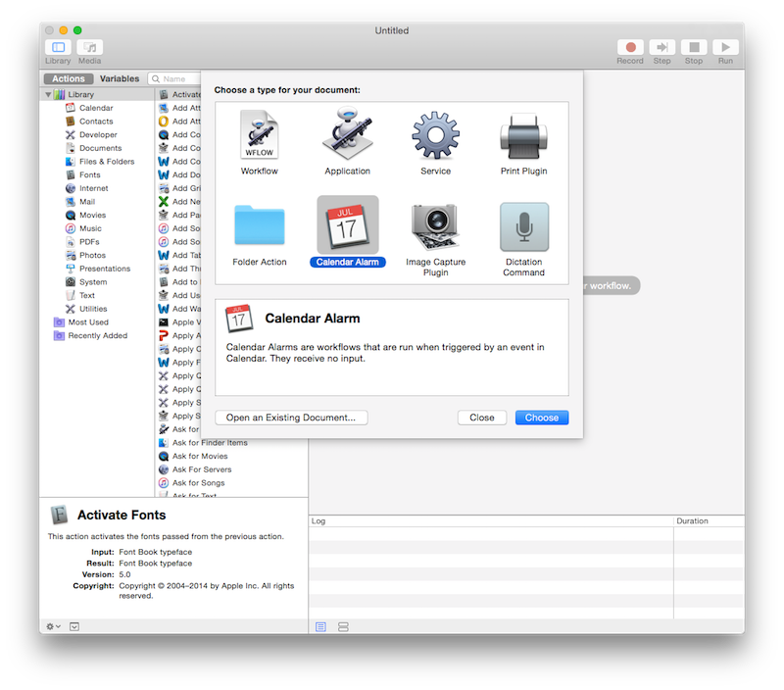Open Utilities category in Library
This screenshot has height=690, width=784.
[x=93, y=309]
